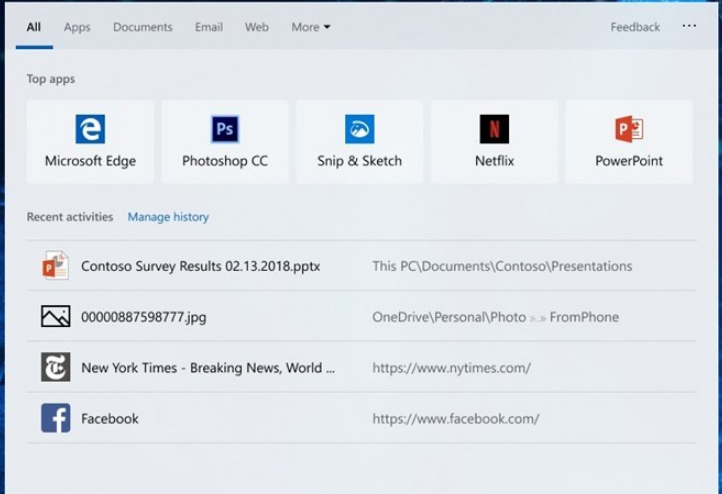Click the New York Times logo icon
The height and width of the screenshot is (494, 722).
coord(56,367)
